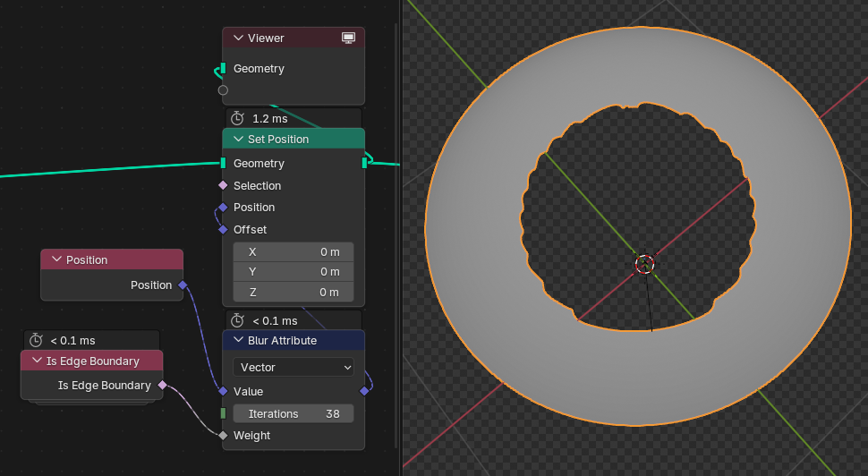
Task: Click the Iterations input socket
Action: point(223,413)
